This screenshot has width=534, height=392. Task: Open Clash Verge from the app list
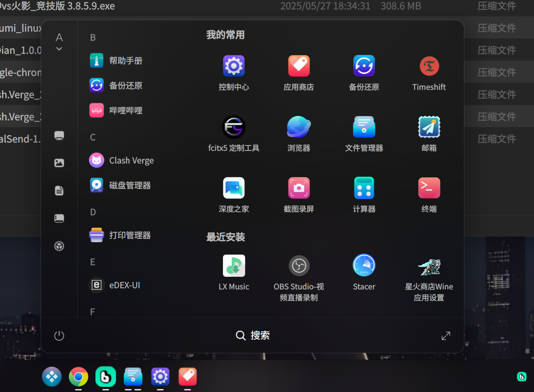[x=122, y=160]
